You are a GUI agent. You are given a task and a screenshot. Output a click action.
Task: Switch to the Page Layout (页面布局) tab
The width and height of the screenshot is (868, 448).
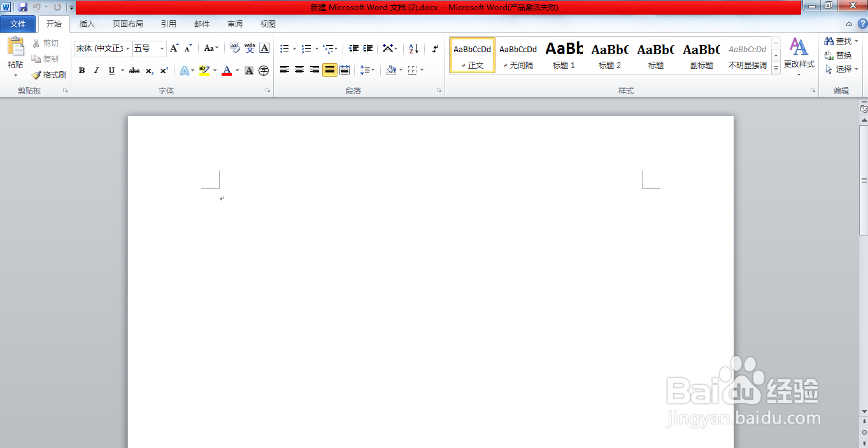point(127,24)
